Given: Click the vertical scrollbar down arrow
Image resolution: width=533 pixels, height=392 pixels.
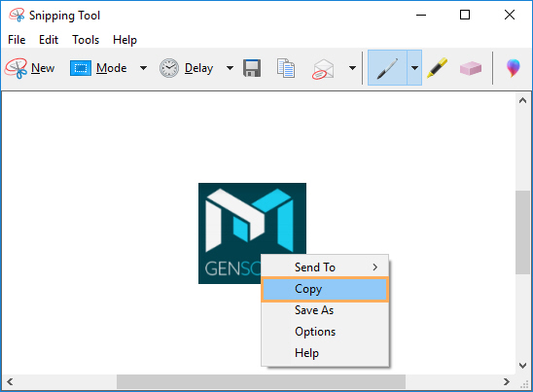Looking at the screenshot, I should (522, 365).
